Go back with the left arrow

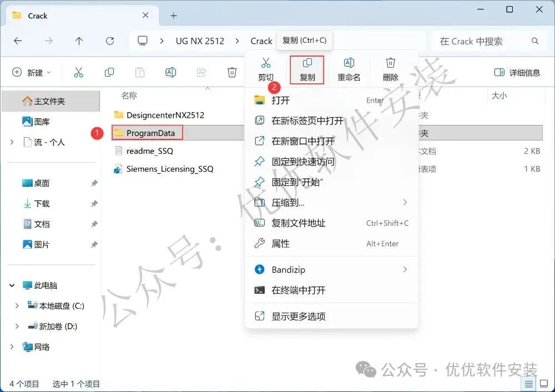tap(18, 41)
